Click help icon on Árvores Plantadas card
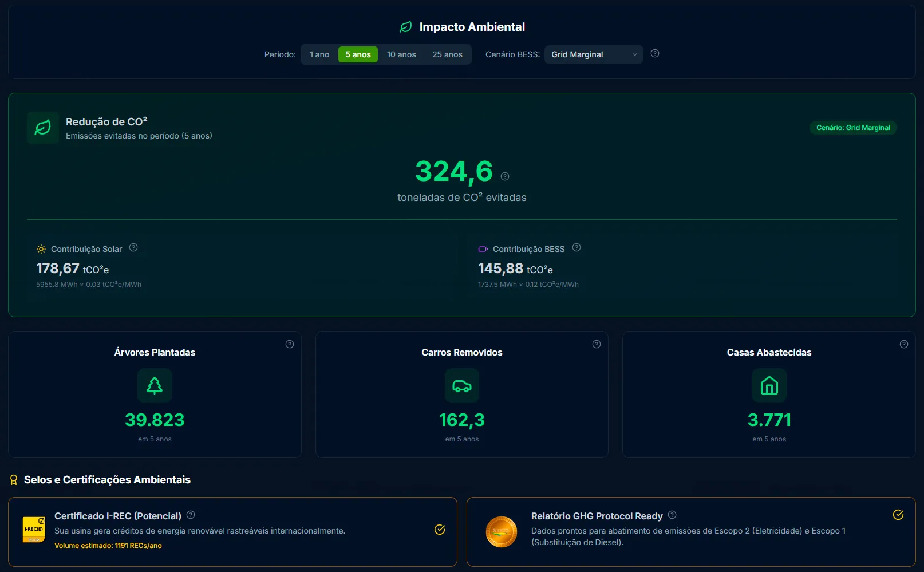Image resolution: width=924 pixels, height=572 pixels. click(x=290, y=344)
